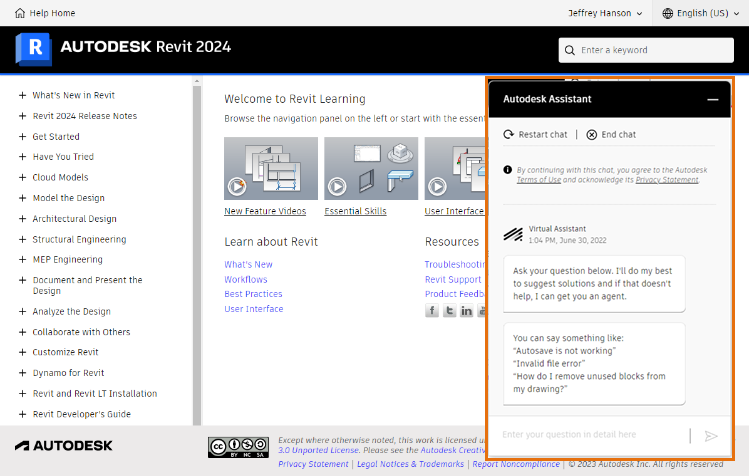Minimize the Autodesk Assistant panel
Screen dimensions: 750x476
point(713,100)
